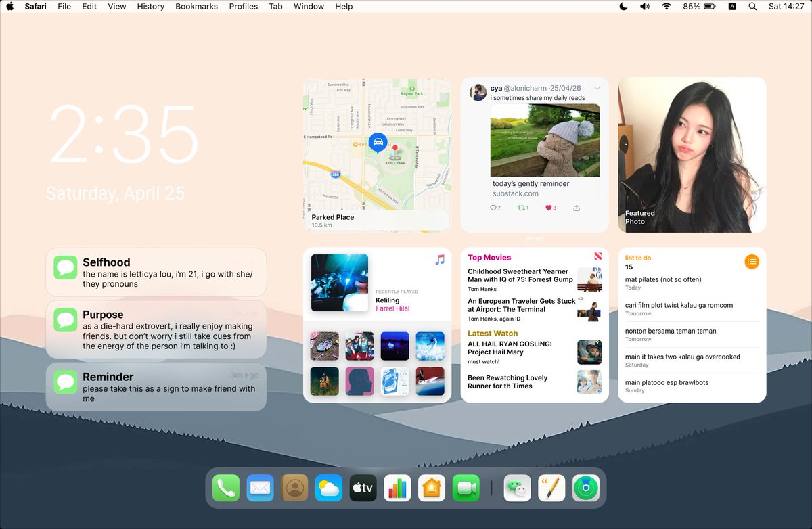Open the Featured Photo widget
Image resolution: width=812 pixels, height=529 pixels.
(x=692, y=155)
